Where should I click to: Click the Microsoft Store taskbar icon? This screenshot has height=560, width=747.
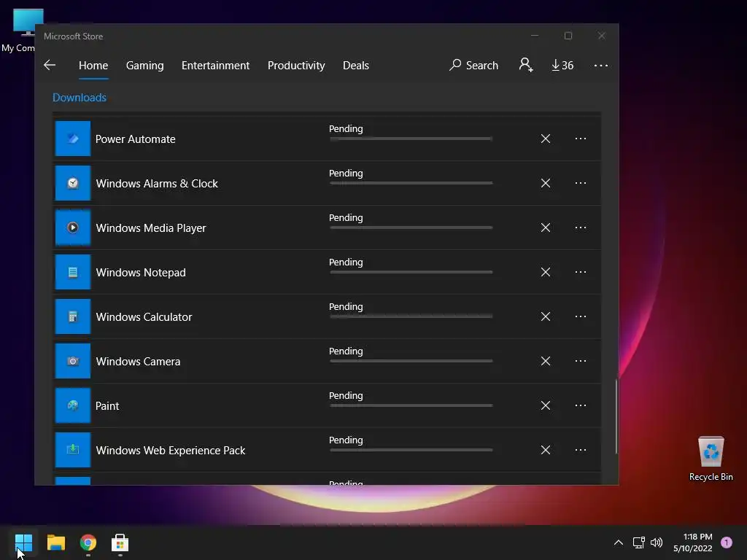(x=120, y=542)
